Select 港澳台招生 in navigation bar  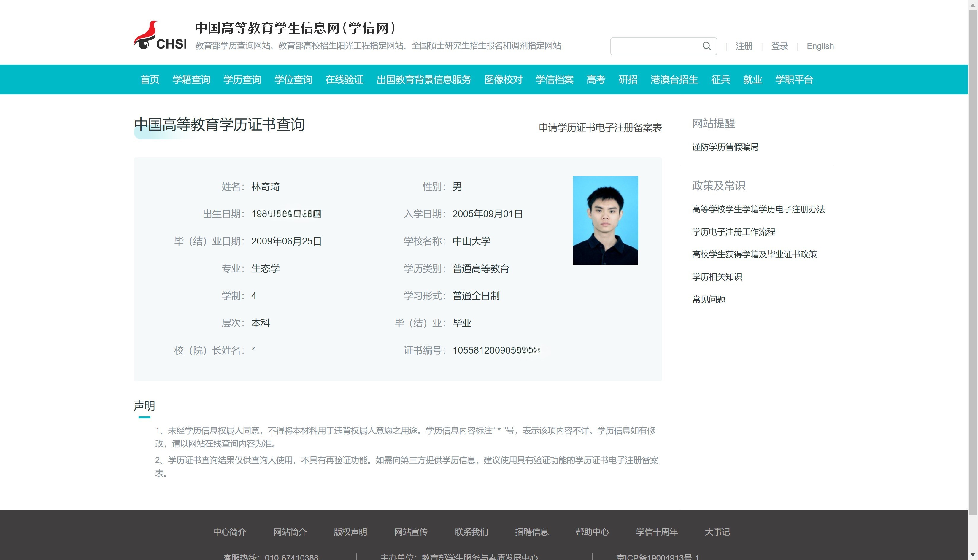point(674,79)
